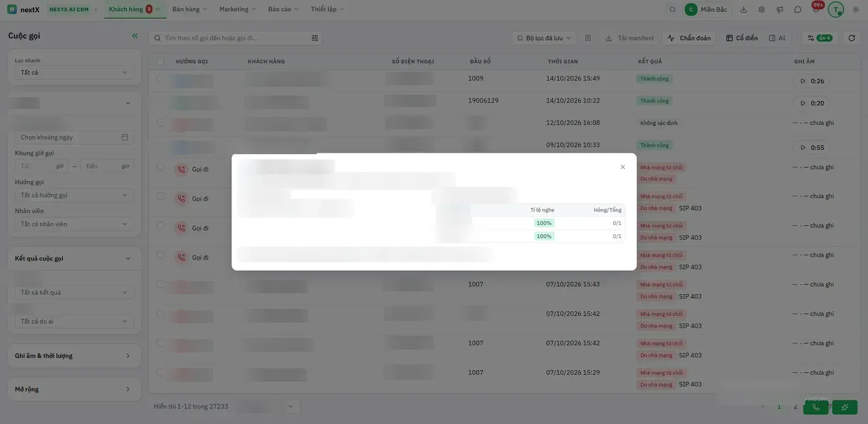
Task: Open the AI sparkle assistant button
Action: click(x=845, y=407)
